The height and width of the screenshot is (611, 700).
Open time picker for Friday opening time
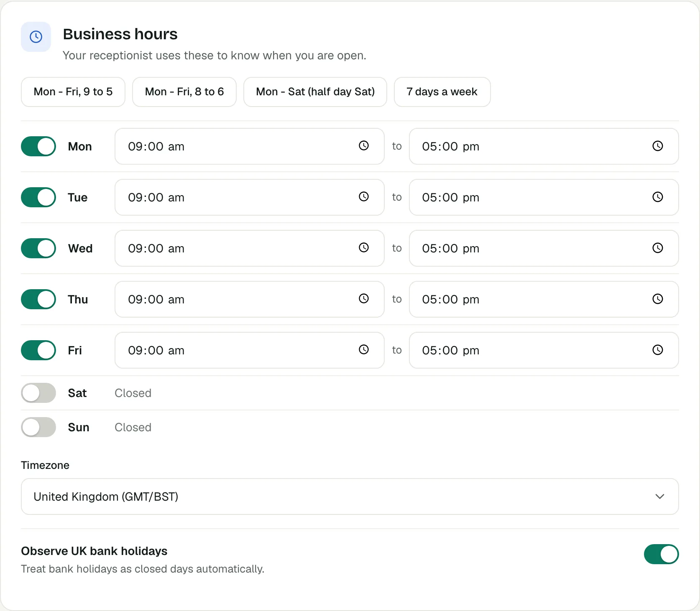tap(364, 349)
